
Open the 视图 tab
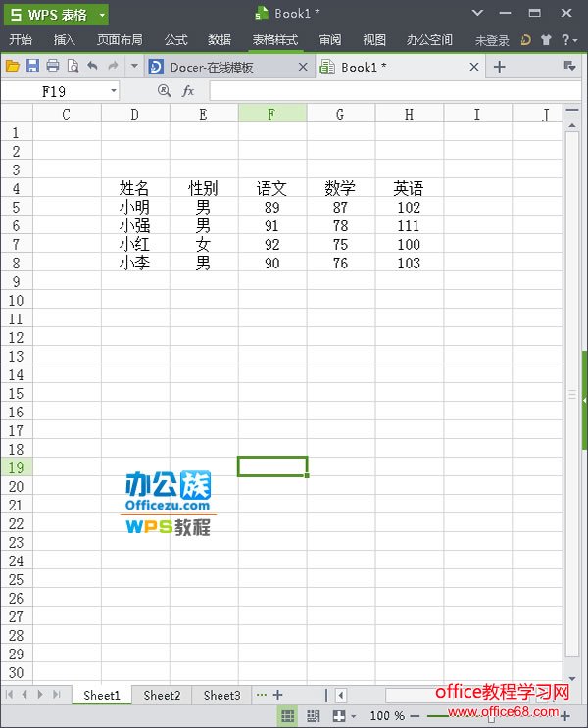click(374, 40)
